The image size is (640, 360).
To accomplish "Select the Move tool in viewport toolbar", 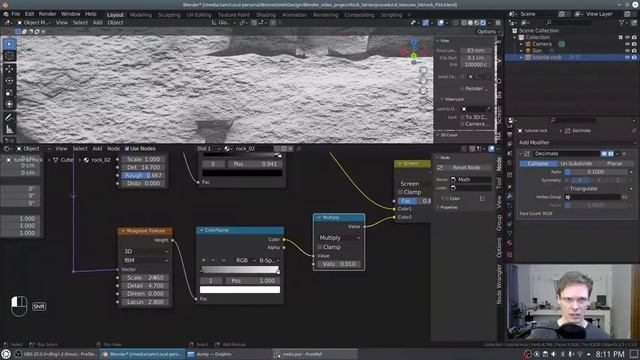I will (x=9, y=69).
